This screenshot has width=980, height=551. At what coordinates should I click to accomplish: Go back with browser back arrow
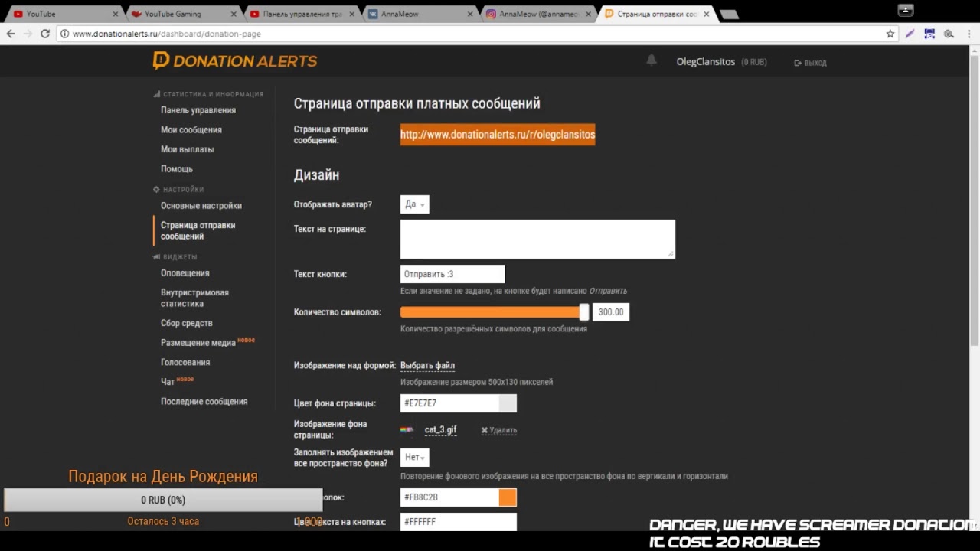coord(11,34)
